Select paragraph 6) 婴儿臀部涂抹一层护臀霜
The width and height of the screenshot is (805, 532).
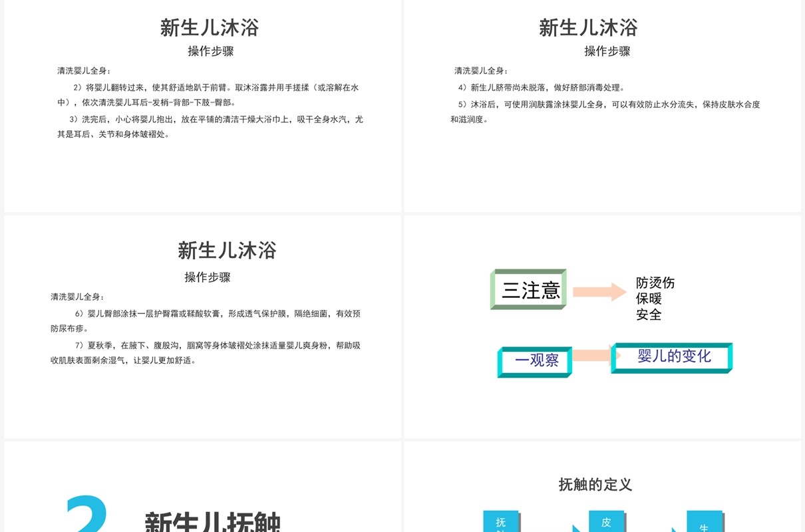click(x=206, y=321)
